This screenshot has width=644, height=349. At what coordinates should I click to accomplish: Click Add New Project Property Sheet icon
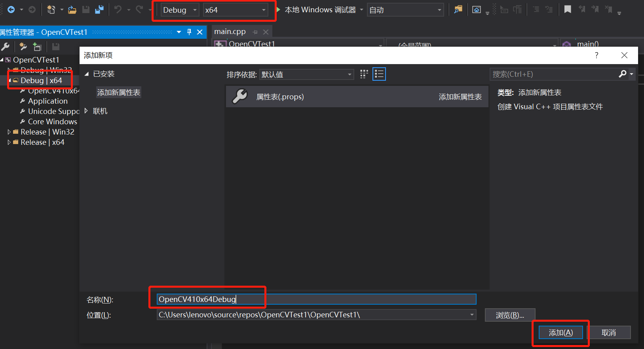coord(23,47)
